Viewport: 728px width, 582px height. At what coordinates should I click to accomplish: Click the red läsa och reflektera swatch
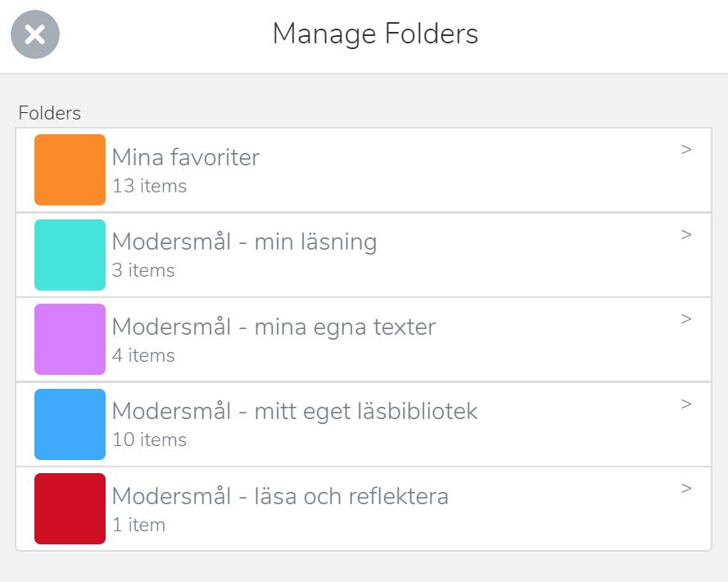(70, 508)
